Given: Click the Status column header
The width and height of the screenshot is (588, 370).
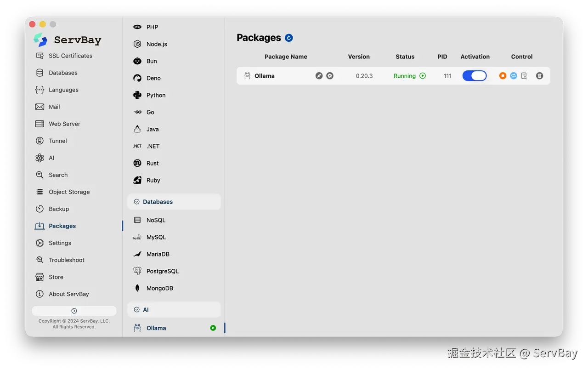Looking at the screenshot, I should 405,57.
